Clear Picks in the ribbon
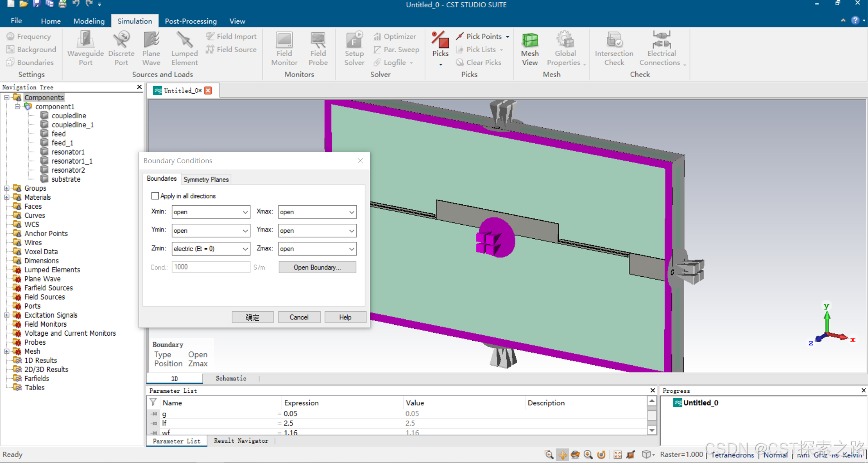The image size is (868, 463). coord(479,63)
